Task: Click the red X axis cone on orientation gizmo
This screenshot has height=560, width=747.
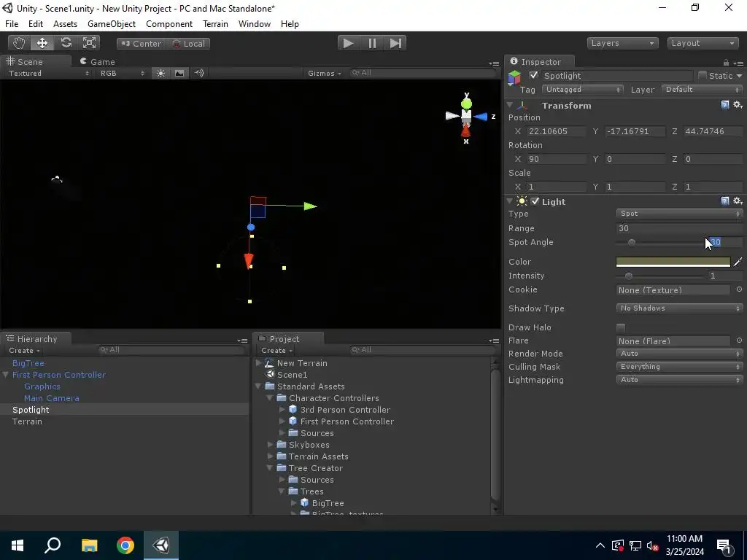Action: tap(466, 130)
